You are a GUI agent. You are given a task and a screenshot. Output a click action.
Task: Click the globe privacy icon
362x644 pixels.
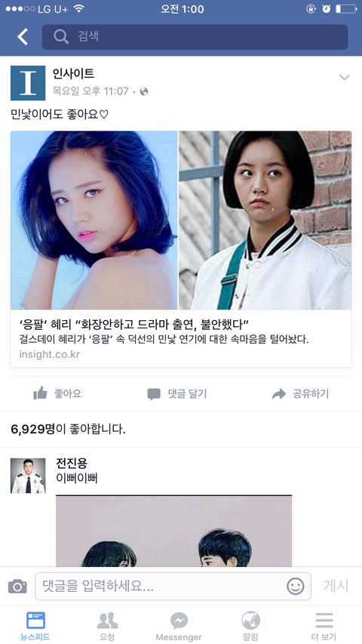[x=143, y=91]
